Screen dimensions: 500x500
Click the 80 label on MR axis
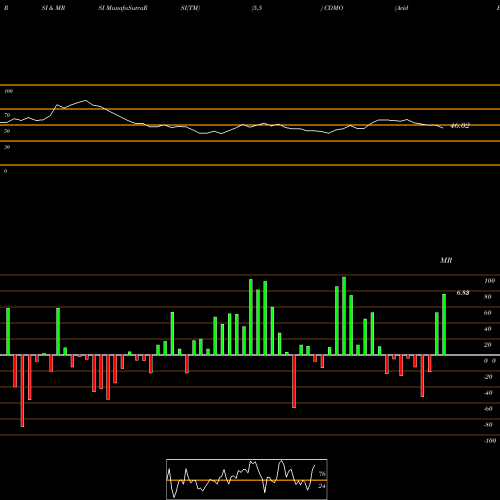488,297
